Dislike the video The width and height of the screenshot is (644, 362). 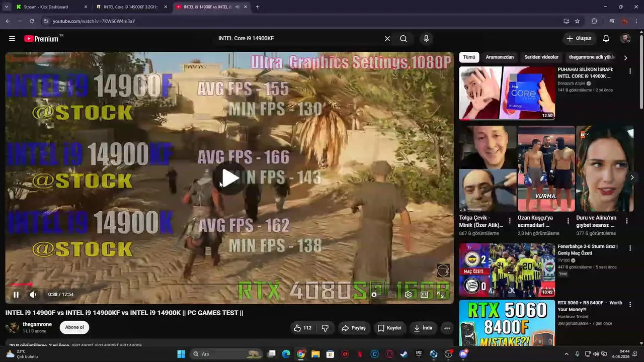325,328
